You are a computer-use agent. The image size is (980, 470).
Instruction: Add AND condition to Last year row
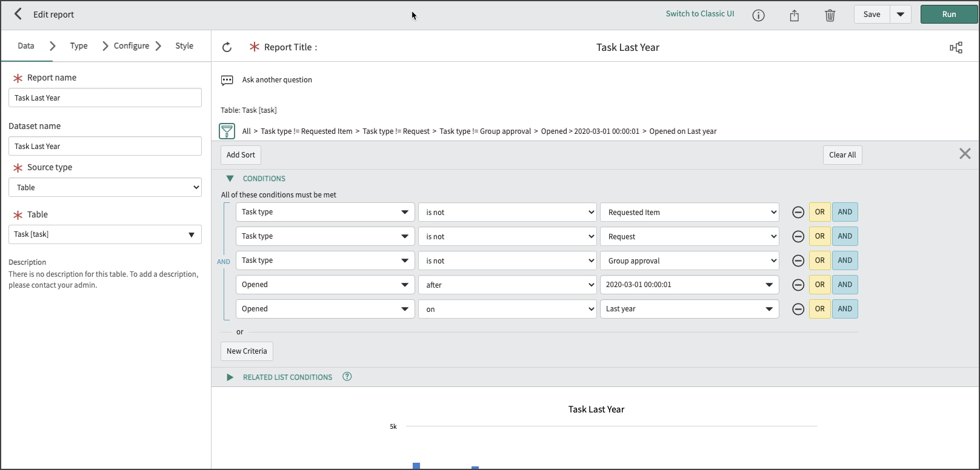(845, 309)
